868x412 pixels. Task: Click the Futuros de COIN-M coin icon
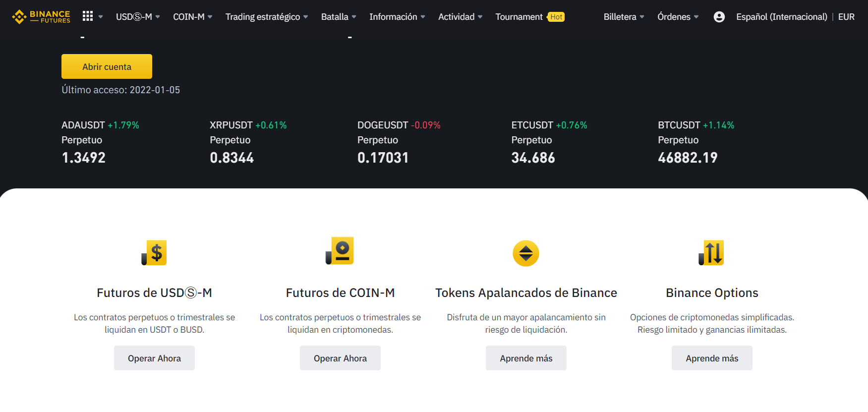(340, 251)
